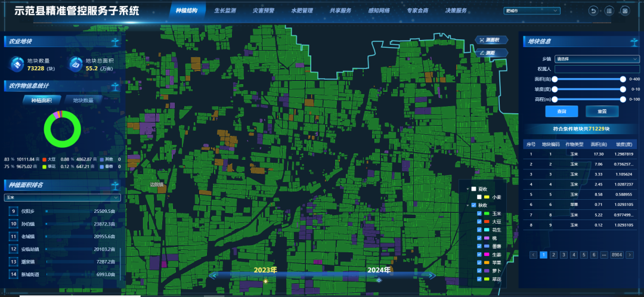
Task: Click the 查询 query button
Action: [561, 112]
